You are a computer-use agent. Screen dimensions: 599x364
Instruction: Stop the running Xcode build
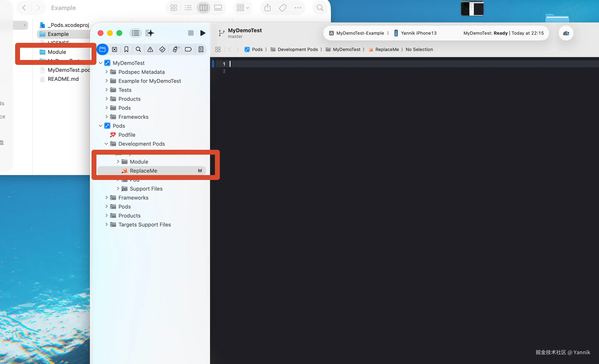pos(191,33)
